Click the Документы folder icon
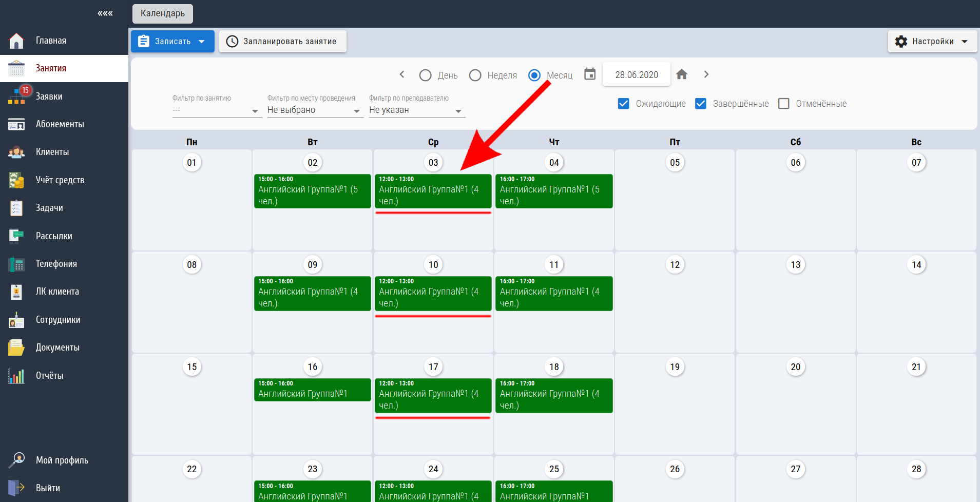The height and width of the screenshot is (502, 980). tap(16, 347)
